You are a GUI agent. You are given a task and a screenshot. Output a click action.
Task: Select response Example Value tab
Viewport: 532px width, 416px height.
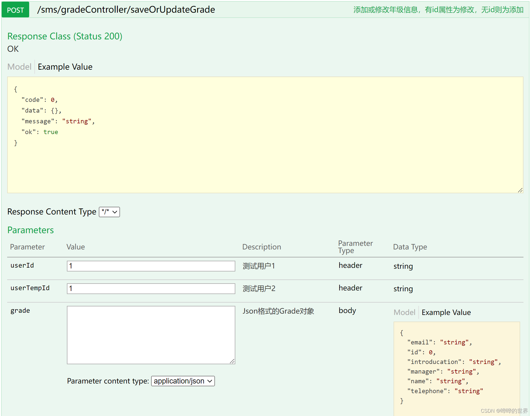tap(65, 67)
